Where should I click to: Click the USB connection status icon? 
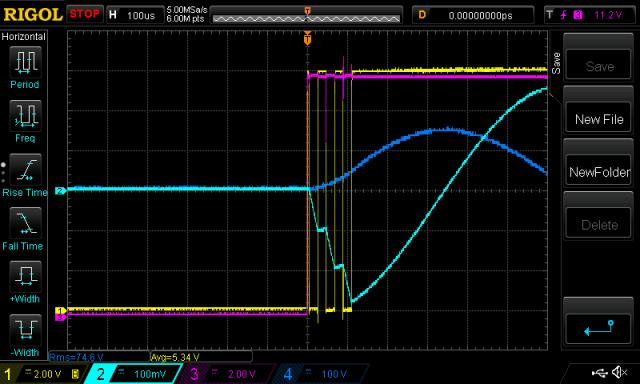click(599, 372)
